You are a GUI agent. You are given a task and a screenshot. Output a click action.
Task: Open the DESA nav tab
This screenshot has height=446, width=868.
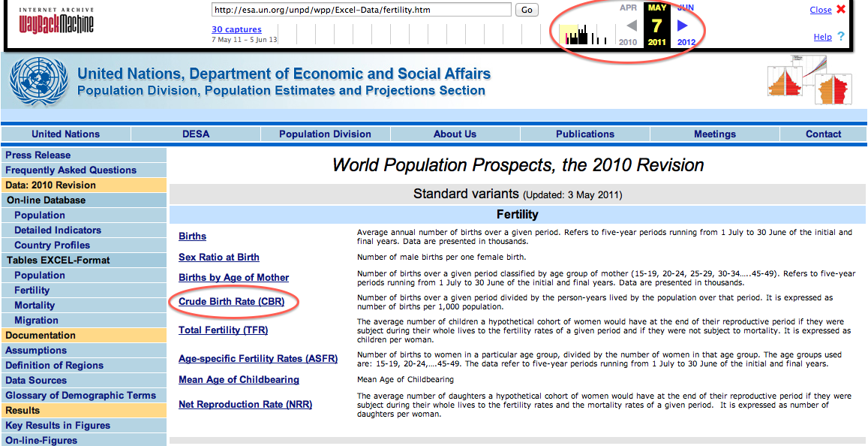pos(196,134)
